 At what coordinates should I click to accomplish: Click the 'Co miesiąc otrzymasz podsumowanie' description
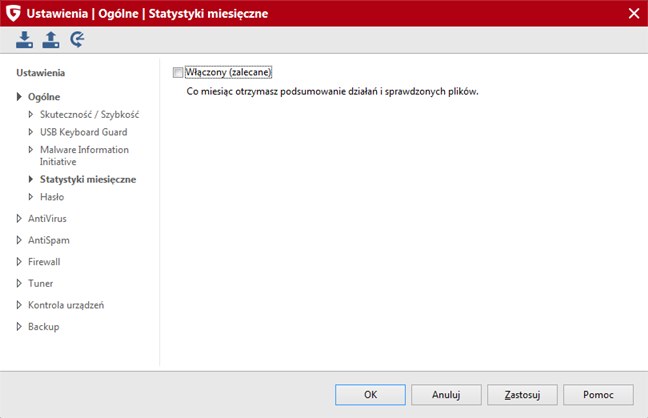(332, 91)
